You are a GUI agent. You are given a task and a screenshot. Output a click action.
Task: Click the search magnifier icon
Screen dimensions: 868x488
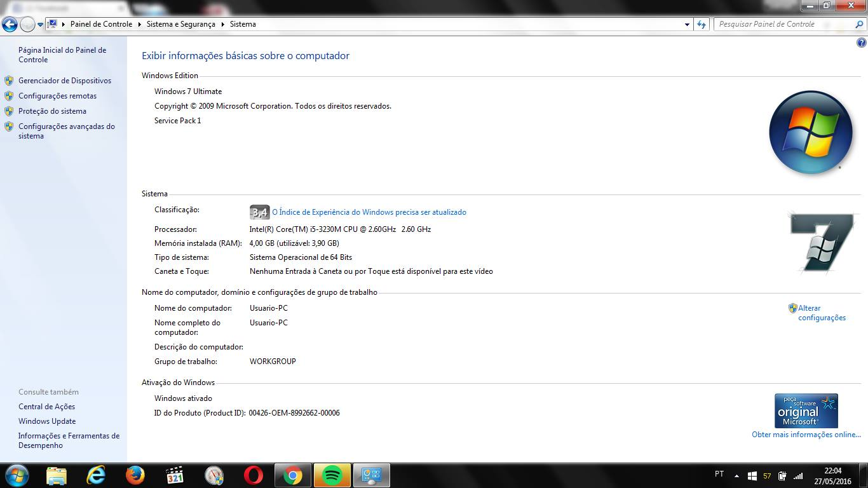(x=859, y=24)
